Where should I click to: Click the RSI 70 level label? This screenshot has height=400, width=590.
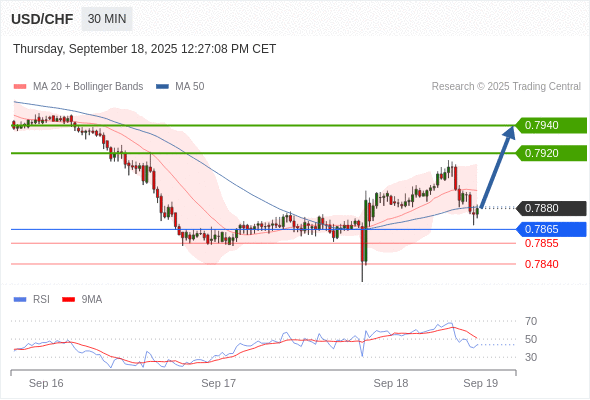pos(531,321)
